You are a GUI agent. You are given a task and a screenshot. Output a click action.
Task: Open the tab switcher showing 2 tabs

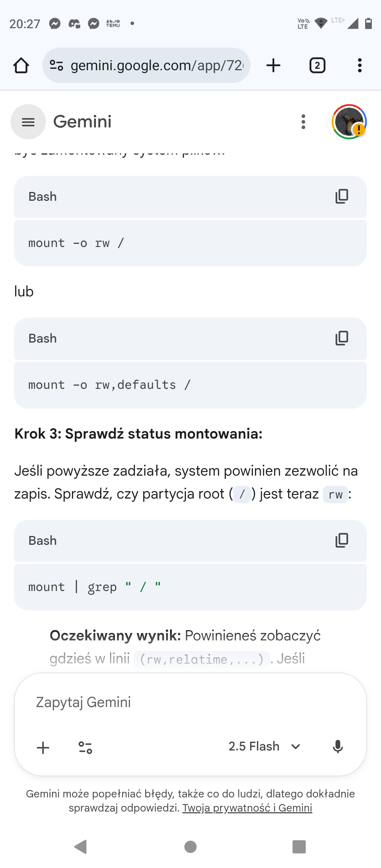(x=317, y=65)
